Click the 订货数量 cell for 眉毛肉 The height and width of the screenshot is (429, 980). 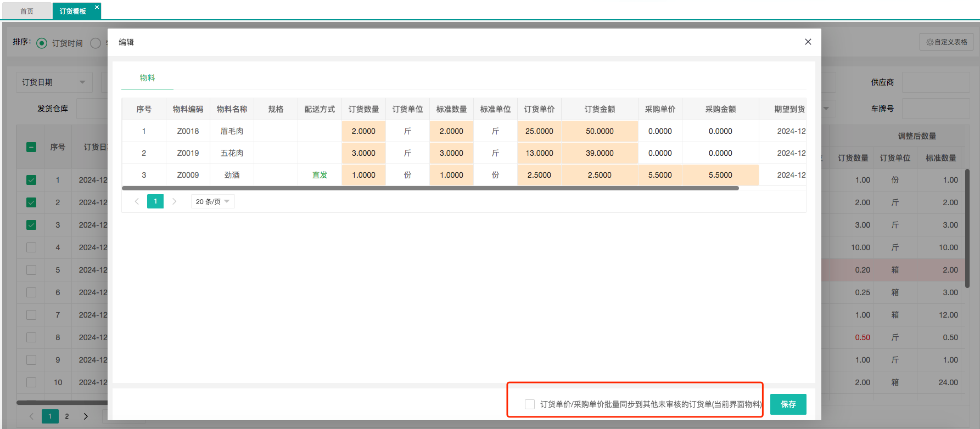click(x=363, y=131)
